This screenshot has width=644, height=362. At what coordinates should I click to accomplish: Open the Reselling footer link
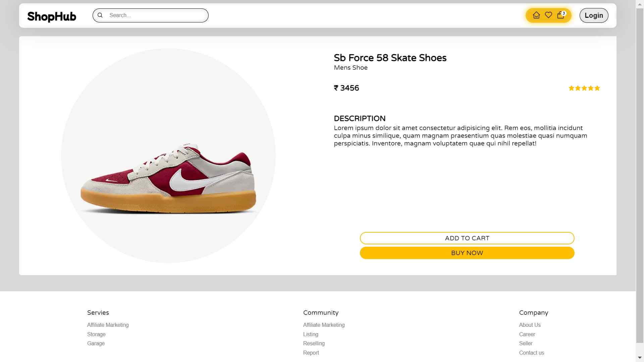coord(314,343)
